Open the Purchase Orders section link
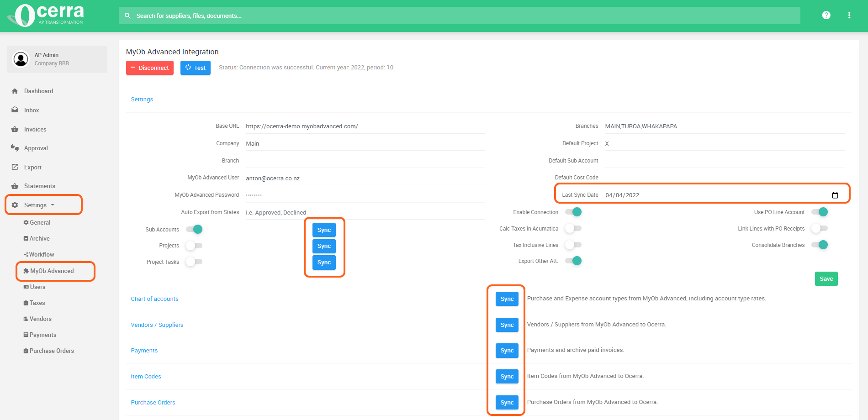Image resolution: width=868 pixels, height=420 pixels. click(153, 403)
